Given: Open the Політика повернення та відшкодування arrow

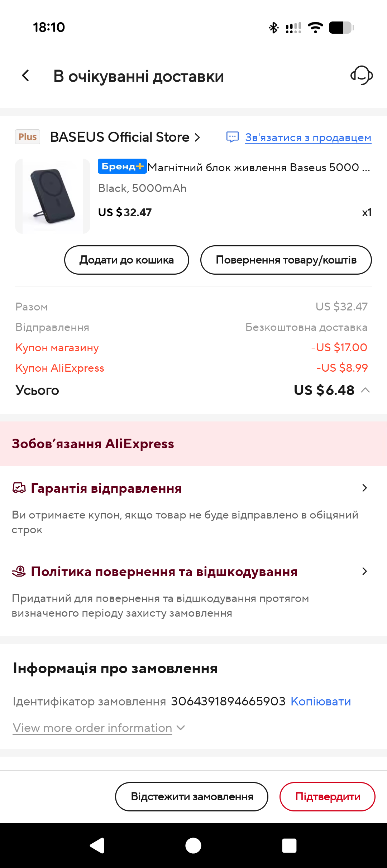Looking at the screenshot, I should [364, 571].
